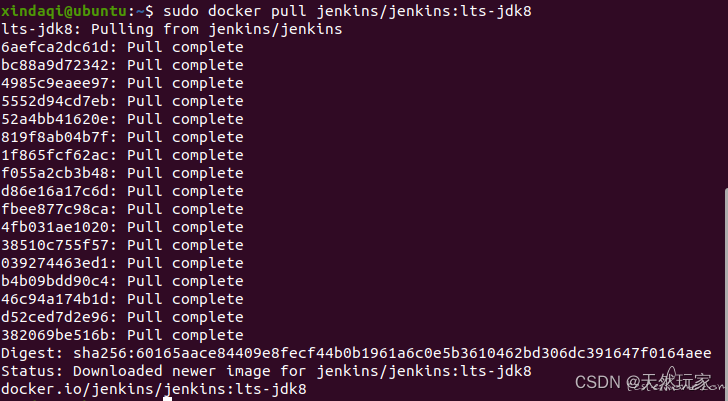Click the terminal cursor block on the last line
Viewport: 728px width, 401px height.
[168, 399]
